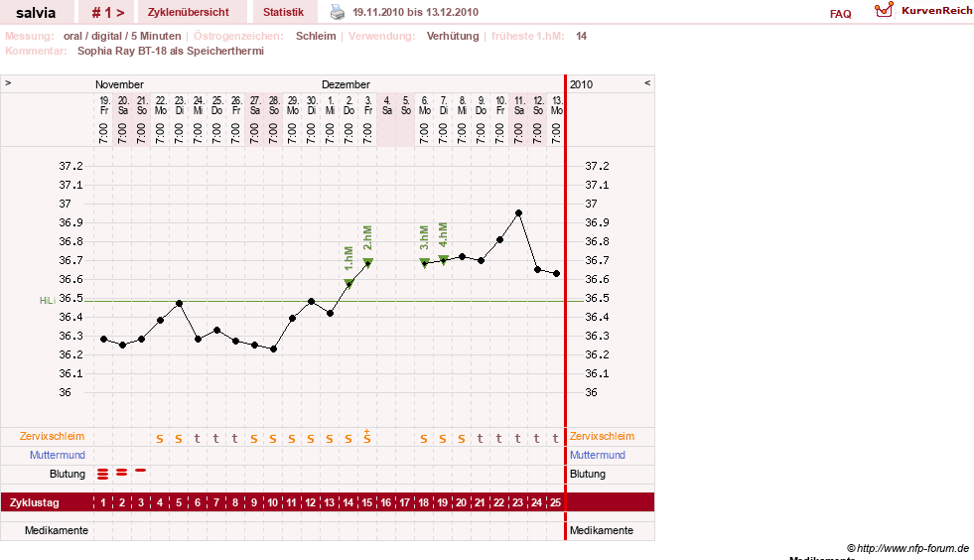The image size is (974, 560).
Task: Click the highest temperature point on day 23
Action: 518,213
